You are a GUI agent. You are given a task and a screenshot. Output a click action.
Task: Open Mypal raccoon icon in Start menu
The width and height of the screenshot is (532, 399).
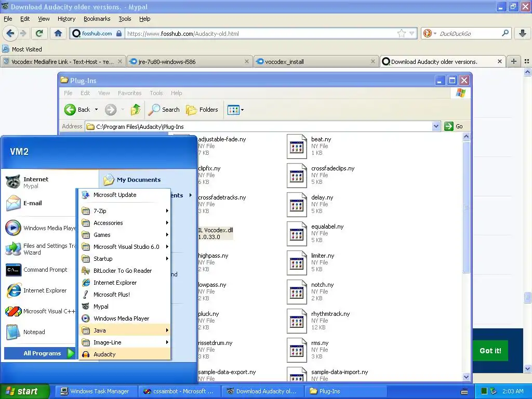pos(13,182)
